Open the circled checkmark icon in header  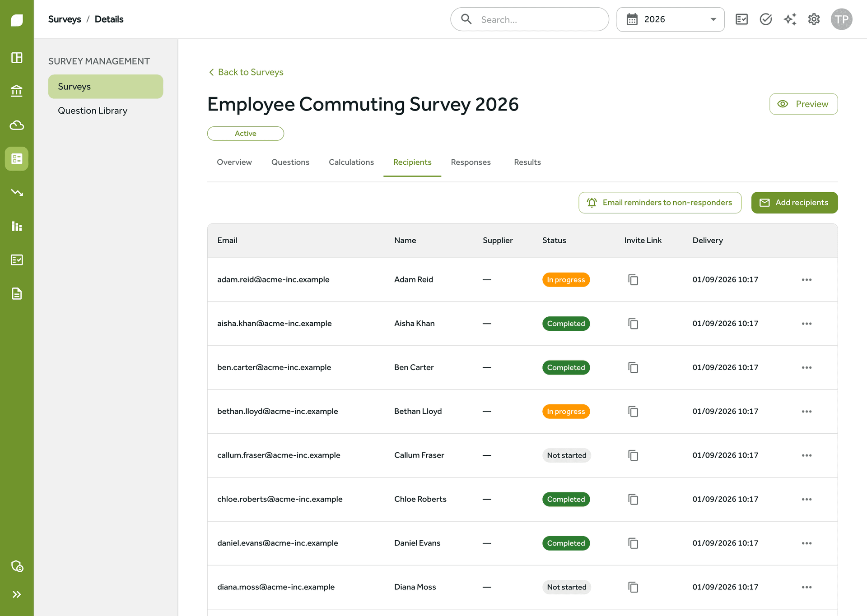click(x=766, y=19)
